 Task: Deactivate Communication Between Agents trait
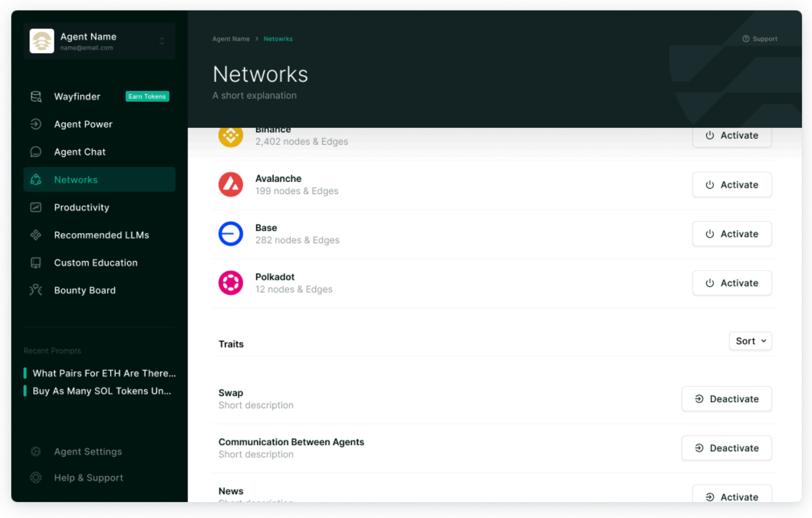pyautogui.click(x=726, y=448)
